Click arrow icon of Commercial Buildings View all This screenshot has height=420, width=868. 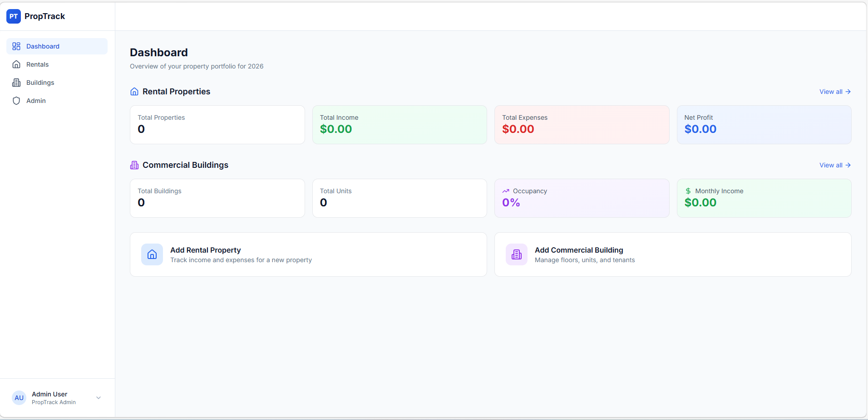click(848, 165)
